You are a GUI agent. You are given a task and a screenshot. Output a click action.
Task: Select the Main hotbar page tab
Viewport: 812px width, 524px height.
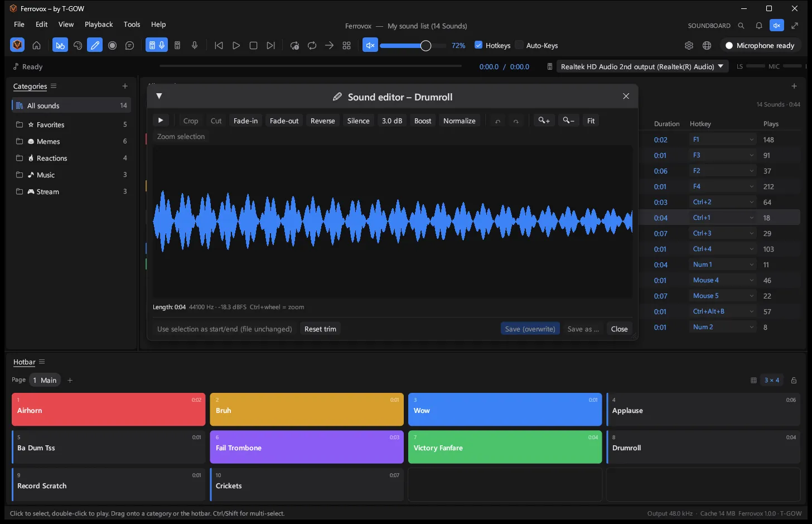point(45,381)
